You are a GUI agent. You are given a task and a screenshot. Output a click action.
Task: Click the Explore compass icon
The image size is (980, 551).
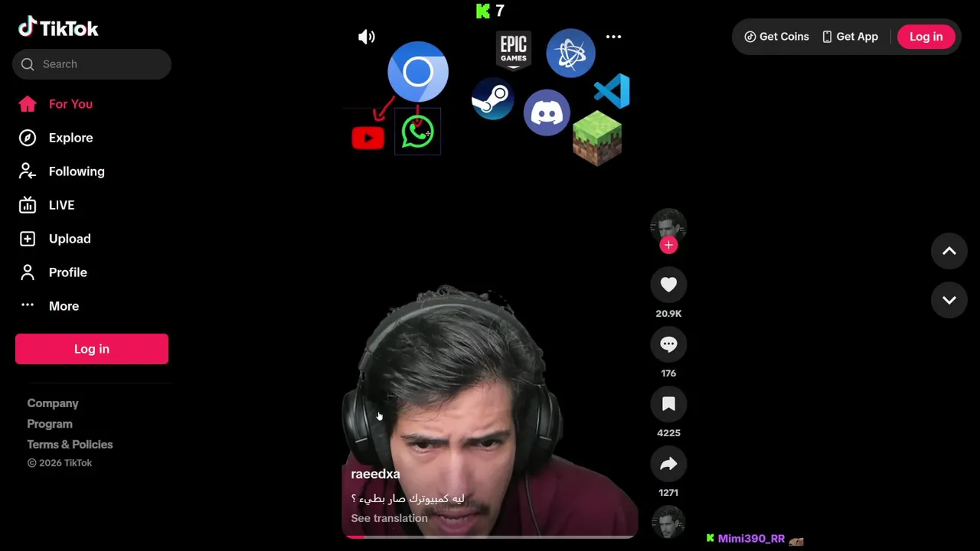(x=28, y=138)
